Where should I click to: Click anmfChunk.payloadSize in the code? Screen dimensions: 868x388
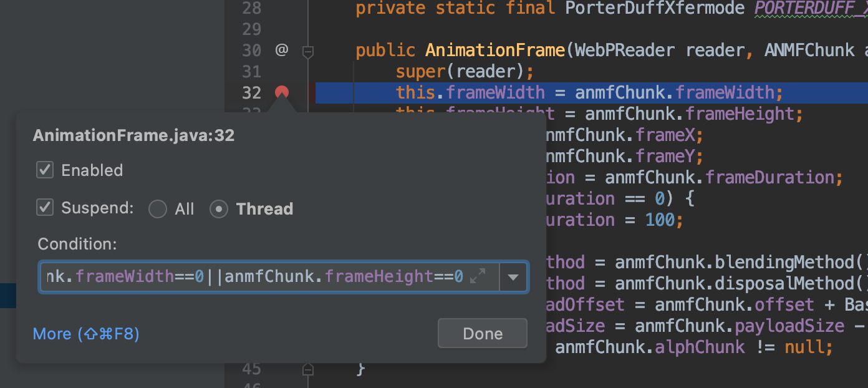(x=740, y=326)
